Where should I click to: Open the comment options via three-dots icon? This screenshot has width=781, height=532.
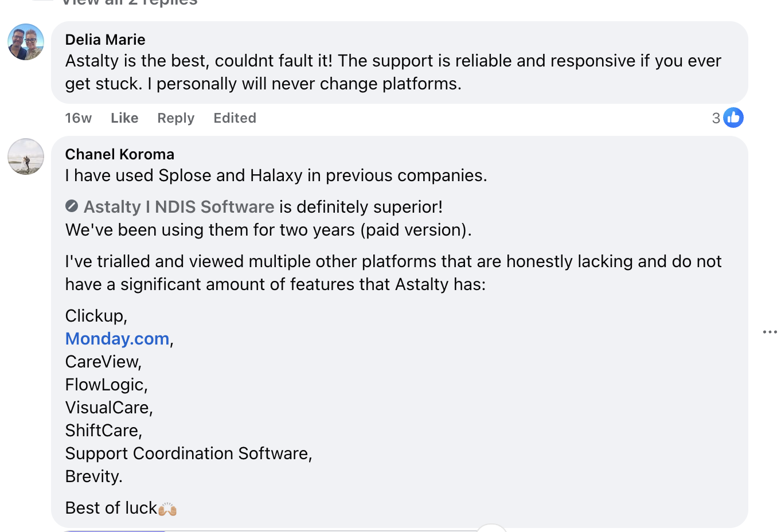771,331
